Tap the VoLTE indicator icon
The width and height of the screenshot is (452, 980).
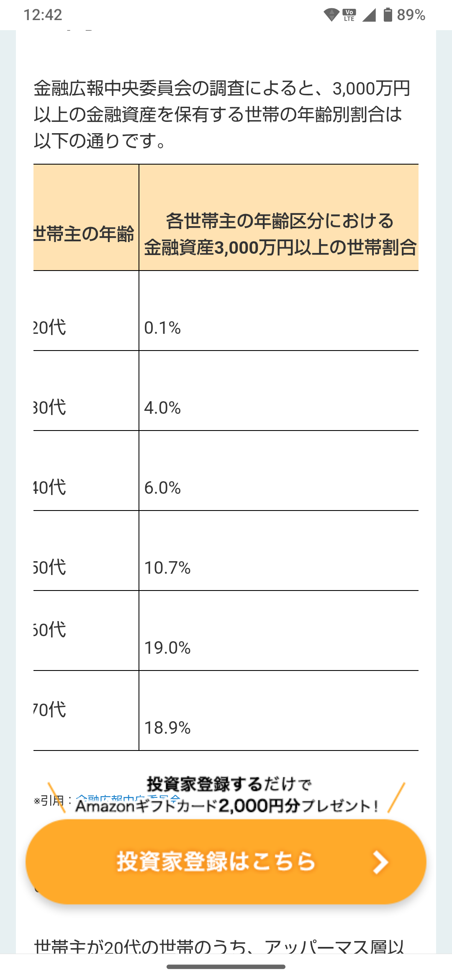click(349, 15)
